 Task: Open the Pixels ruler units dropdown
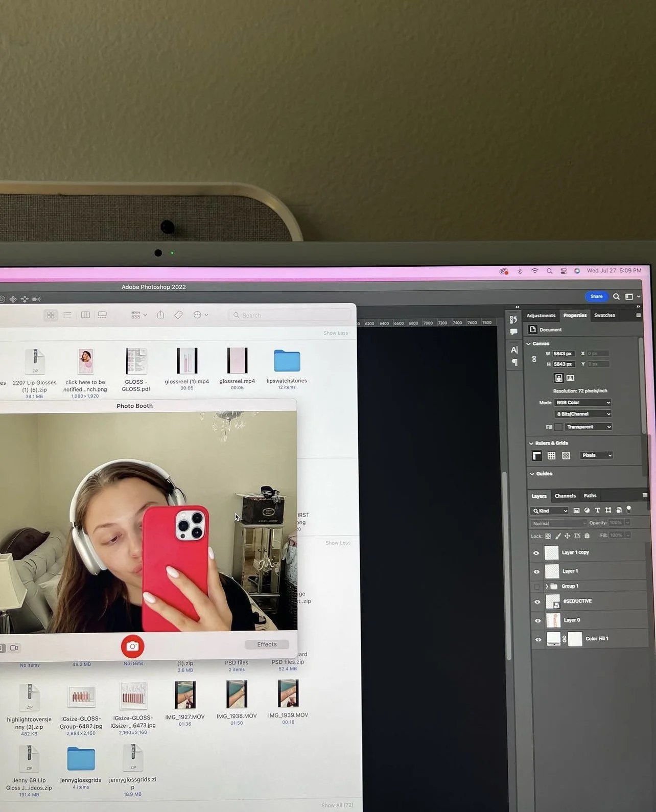596,455
